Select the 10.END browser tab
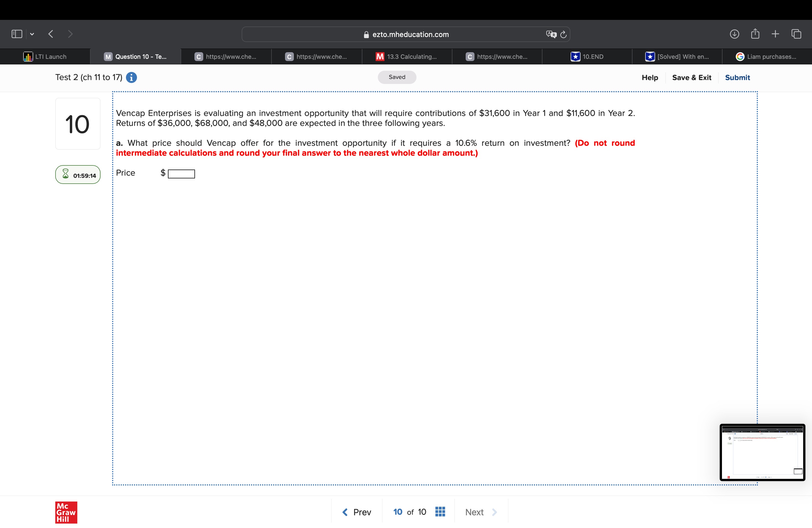The height and width of the screenshot is (528, 812). (x=587, y=57)
